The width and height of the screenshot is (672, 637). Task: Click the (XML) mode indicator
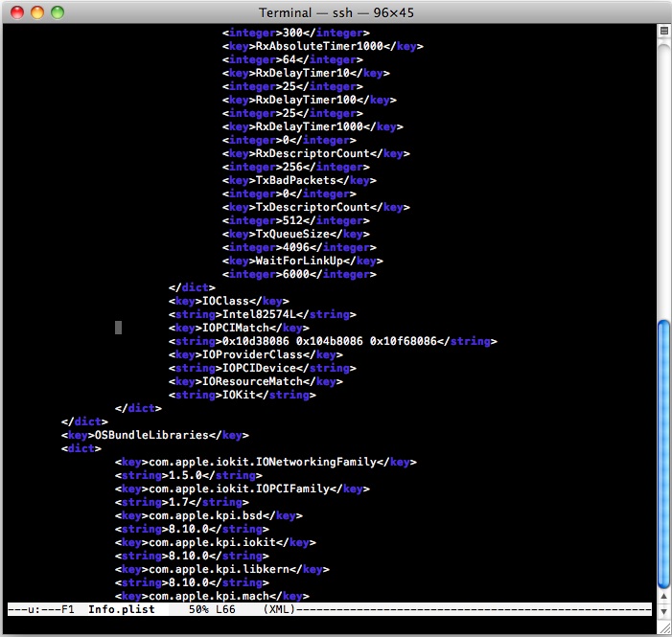(x=279, y=609)
